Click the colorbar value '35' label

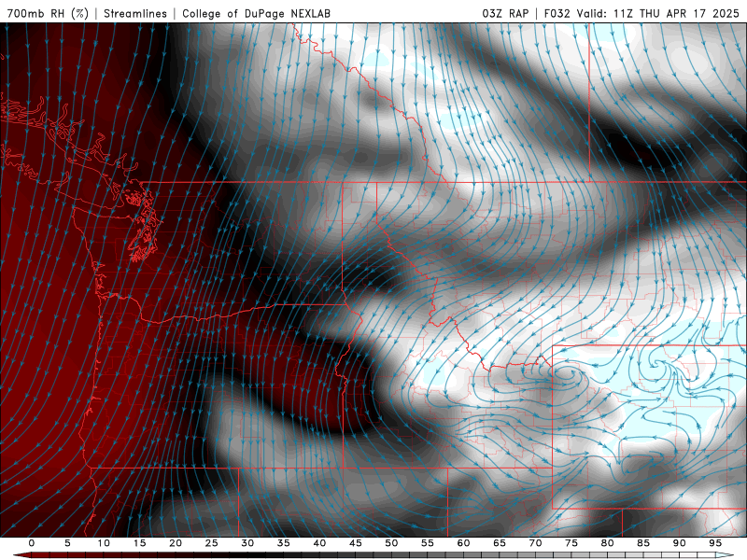pyautogui.click(x=284, y=543)
